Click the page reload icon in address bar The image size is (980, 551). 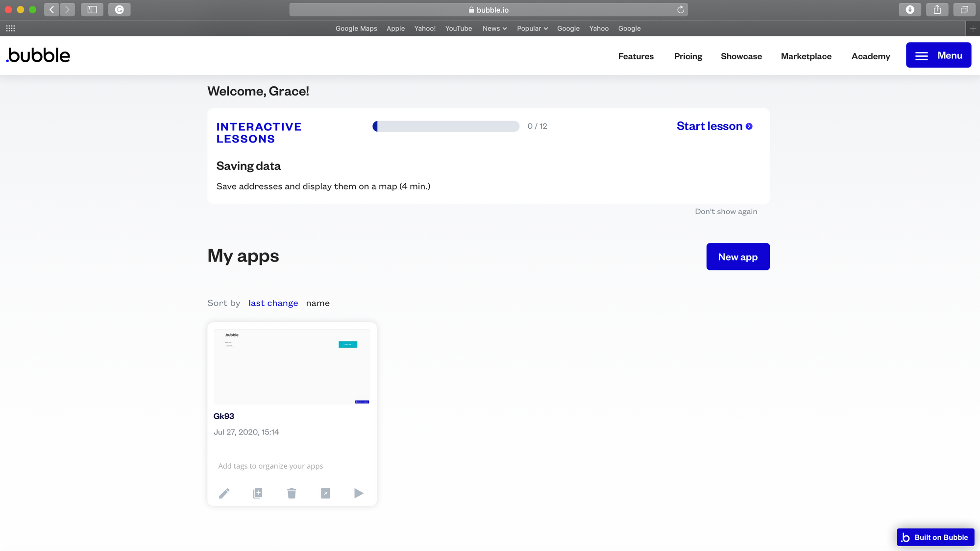pyautogui.click(x=681, y=10)
